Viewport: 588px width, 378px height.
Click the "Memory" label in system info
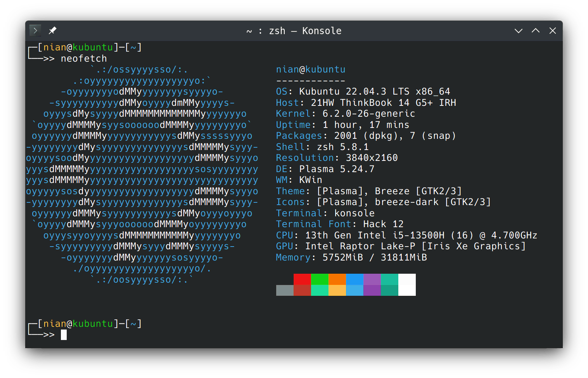tap(293, 257)
